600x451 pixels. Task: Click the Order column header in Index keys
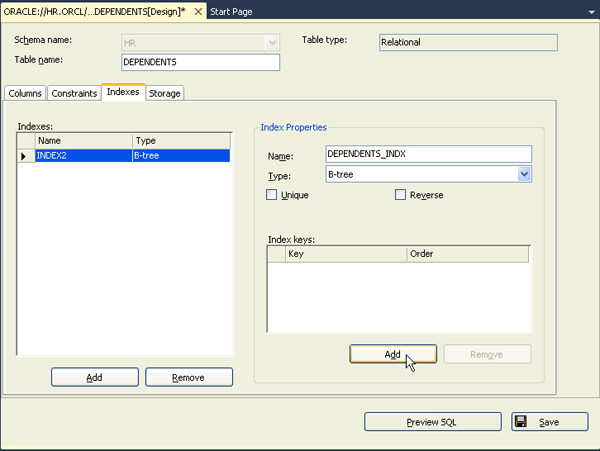point(467,254)
